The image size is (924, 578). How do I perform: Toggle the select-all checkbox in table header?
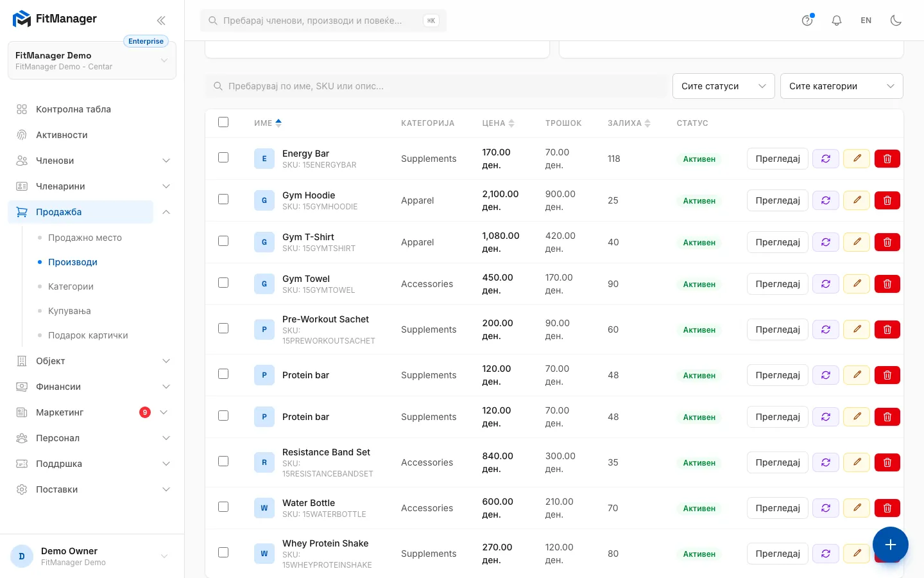223,122
